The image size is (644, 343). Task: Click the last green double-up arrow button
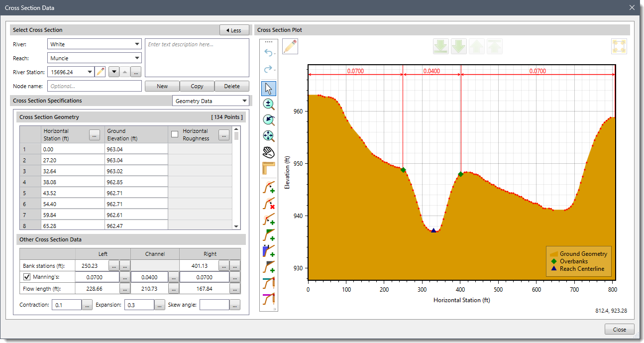495,46
